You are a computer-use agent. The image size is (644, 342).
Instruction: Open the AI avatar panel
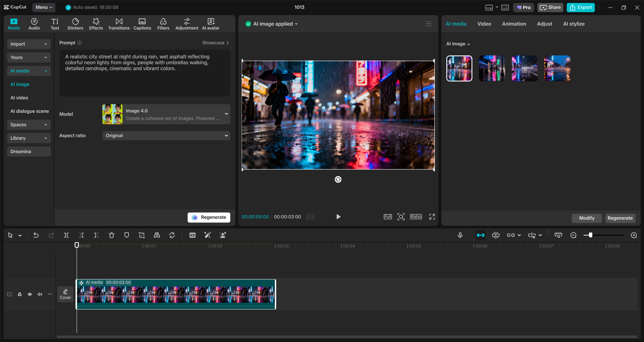[x=210, y=24]
